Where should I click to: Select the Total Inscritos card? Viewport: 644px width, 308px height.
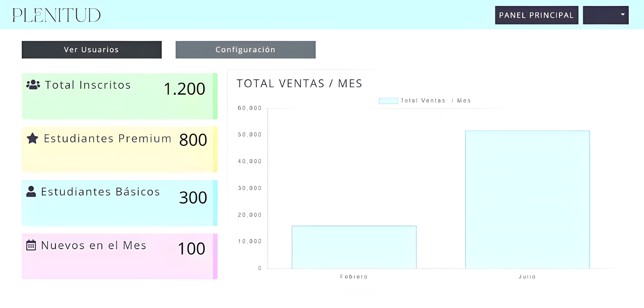(x=119, y=96)
